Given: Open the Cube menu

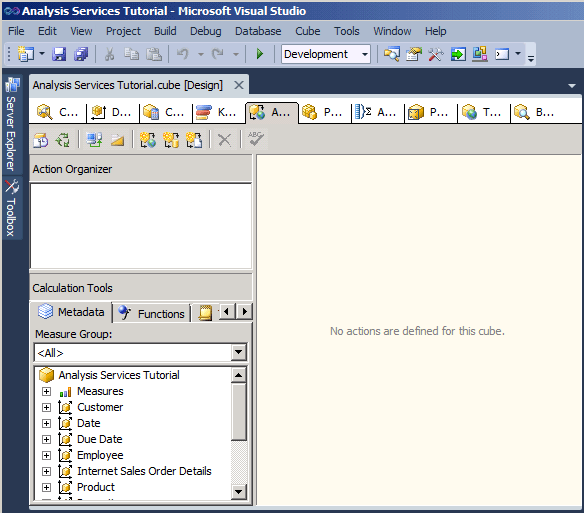Looking at the screenshot, I should click(308, 31).
